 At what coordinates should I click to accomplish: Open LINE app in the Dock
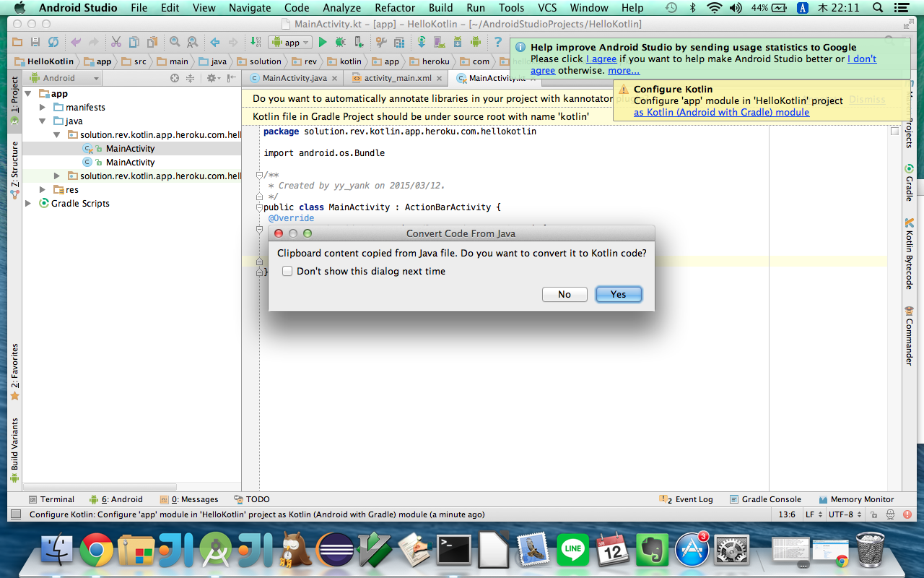coord(573,551)
